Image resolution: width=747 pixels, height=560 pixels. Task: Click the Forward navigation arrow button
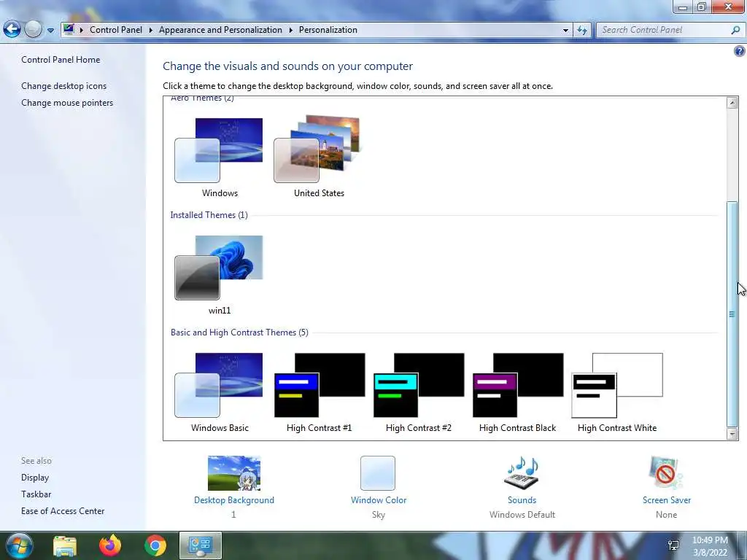pyautogui.click(x=33, y=29)
